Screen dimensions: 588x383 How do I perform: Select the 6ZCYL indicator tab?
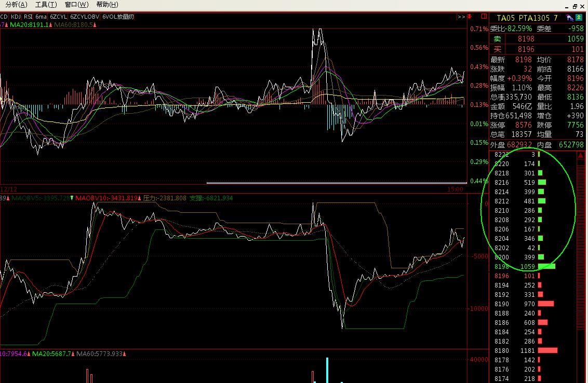(x=58, y=17)
